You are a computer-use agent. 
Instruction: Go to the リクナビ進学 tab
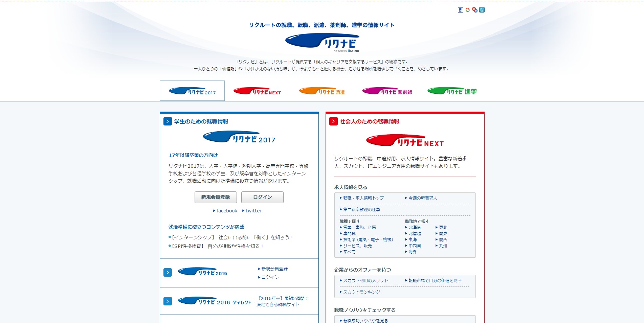[x=452, y=91]
